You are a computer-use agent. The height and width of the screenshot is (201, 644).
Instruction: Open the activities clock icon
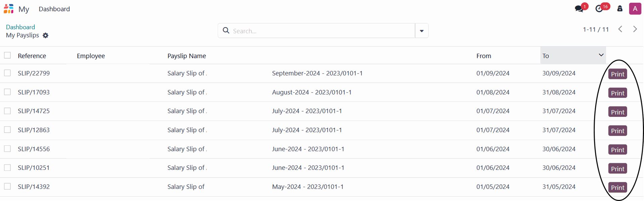tap(599, 9)
